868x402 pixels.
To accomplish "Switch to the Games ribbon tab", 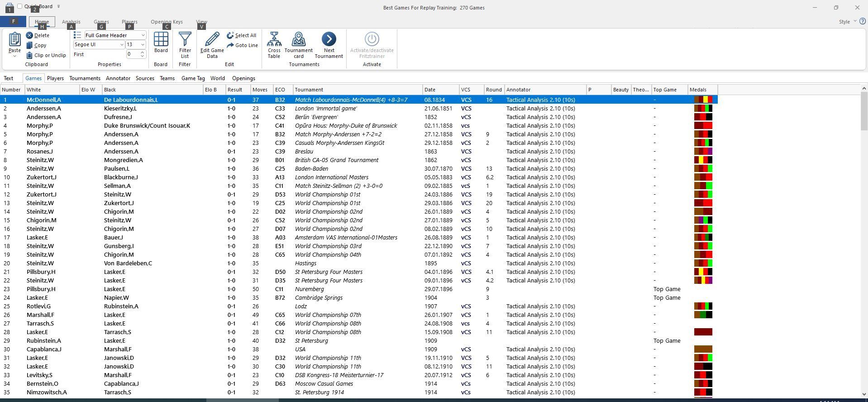I will 101,22.
